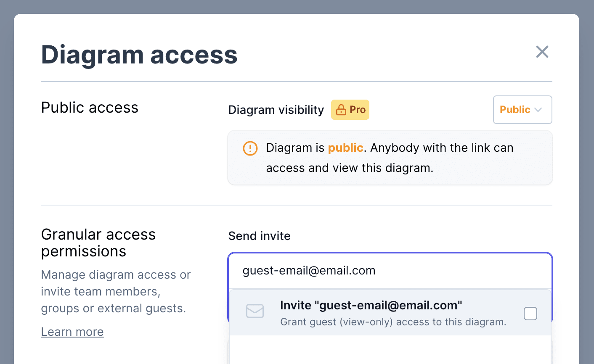Focus the Send invite email field
The image size is (594, 364).
coord(390,271)
